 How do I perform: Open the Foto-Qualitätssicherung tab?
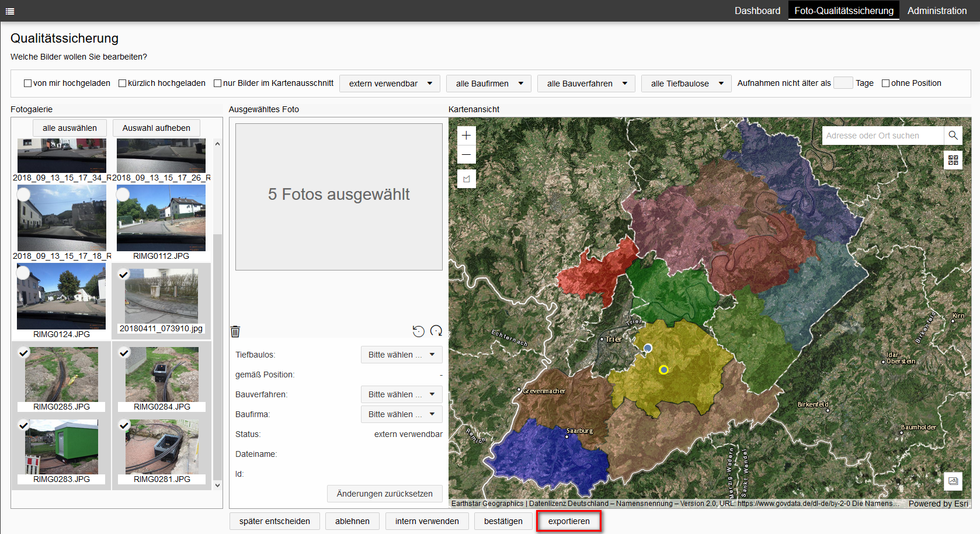[x=844, y=11]
